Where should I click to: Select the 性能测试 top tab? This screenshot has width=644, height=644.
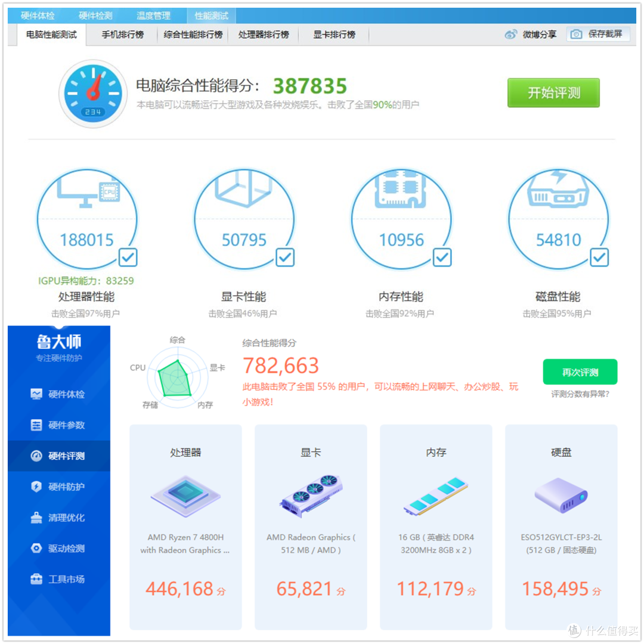tap(211, 16)
